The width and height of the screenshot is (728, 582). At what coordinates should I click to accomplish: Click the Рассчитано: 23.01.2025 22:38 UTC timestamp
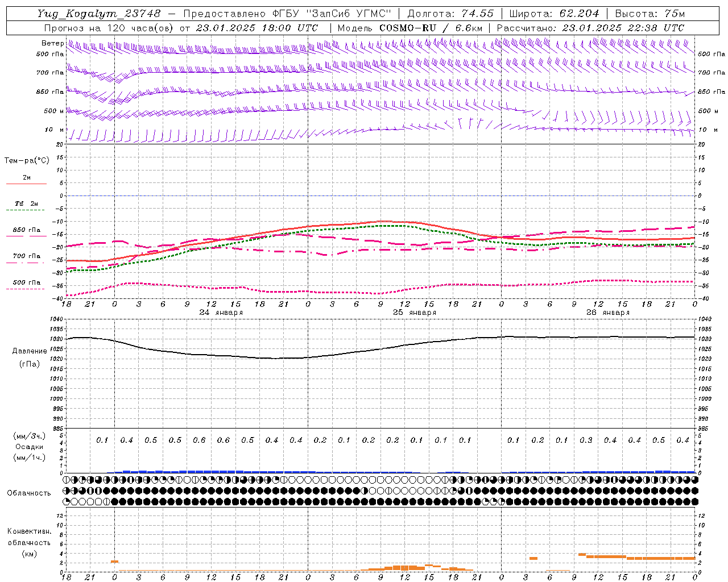click(590, 28)
